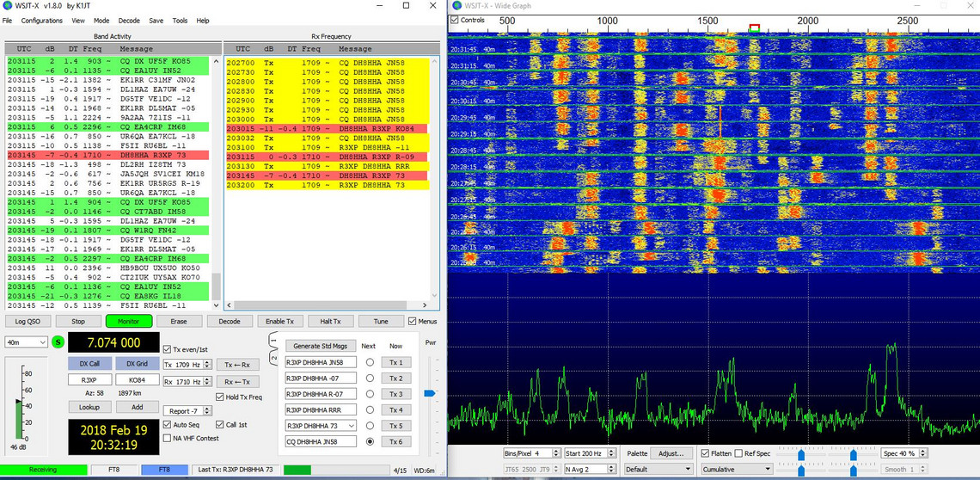Image resolution: width=980 pixels, height=480 pixels.
Task: Select message tab 2 in Tx panel
Action: click(x=273, y=357)
